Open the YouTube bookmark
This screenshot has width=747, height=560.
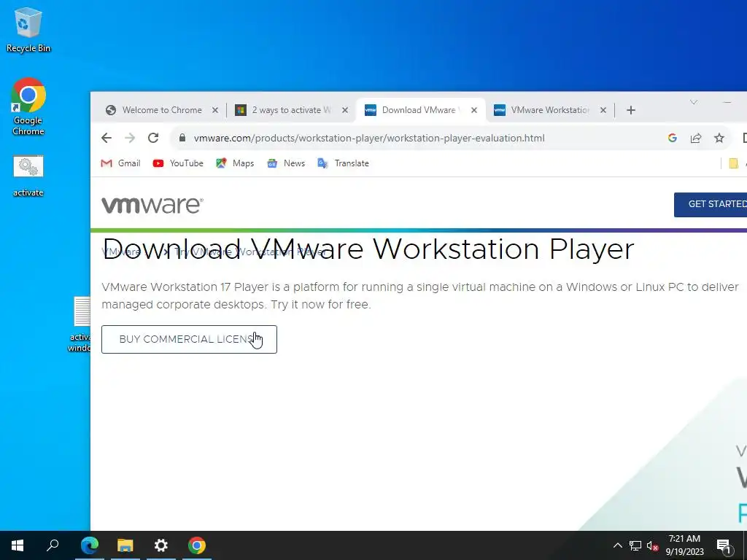pos(178,163)
